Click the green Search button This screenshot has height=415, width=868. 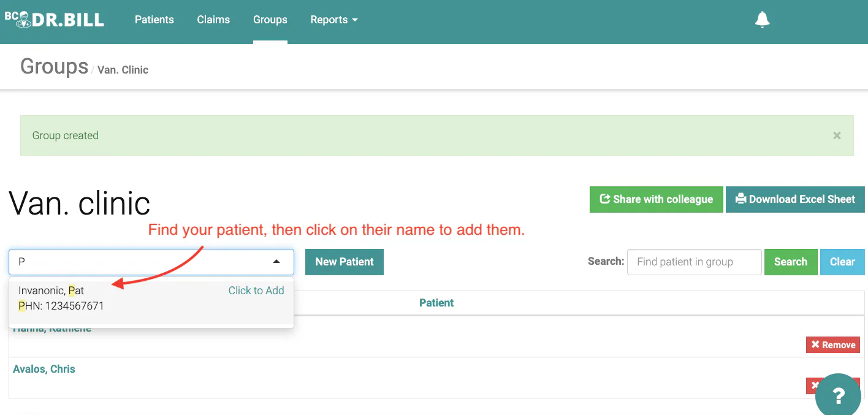tap(790, 262)
